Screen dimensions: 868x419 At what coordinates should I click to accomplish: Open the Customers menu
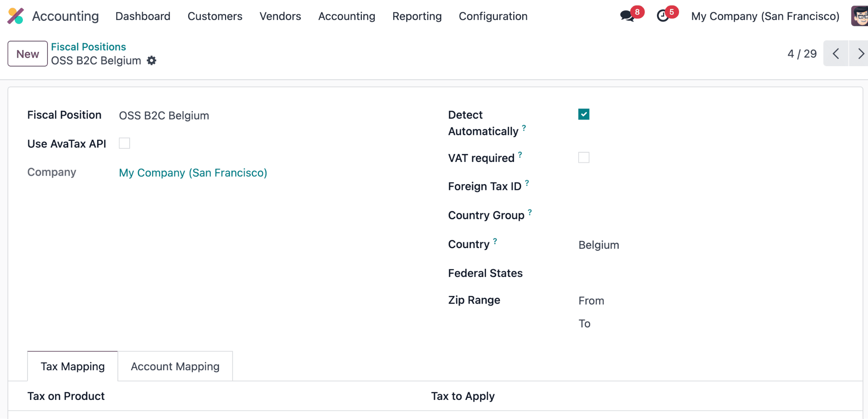pos(215,16)
